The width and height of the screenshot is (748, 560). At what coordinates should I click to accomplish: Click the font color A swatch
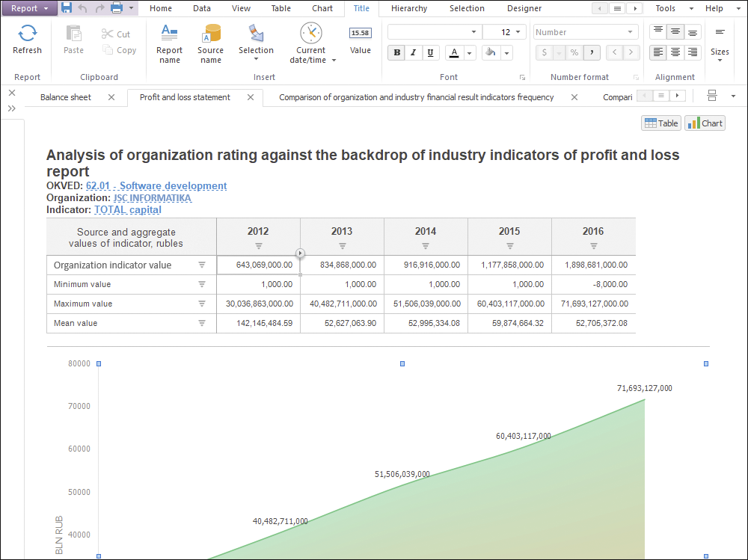click(x=454, y=53)
